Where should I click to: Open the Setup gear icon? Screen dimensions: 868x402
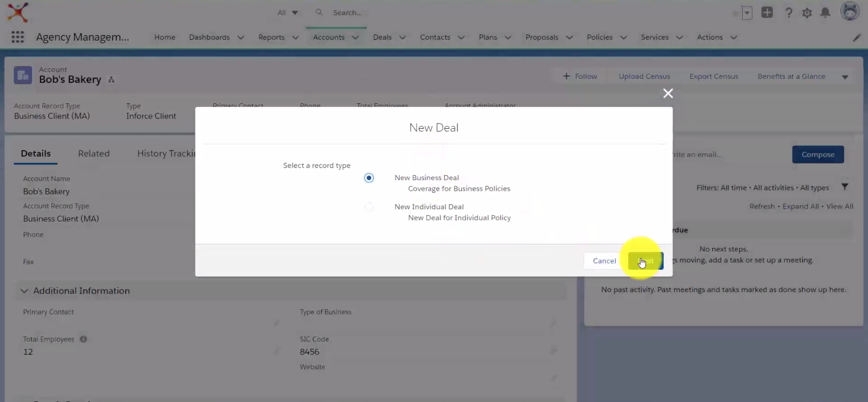[x=807, y=13]
